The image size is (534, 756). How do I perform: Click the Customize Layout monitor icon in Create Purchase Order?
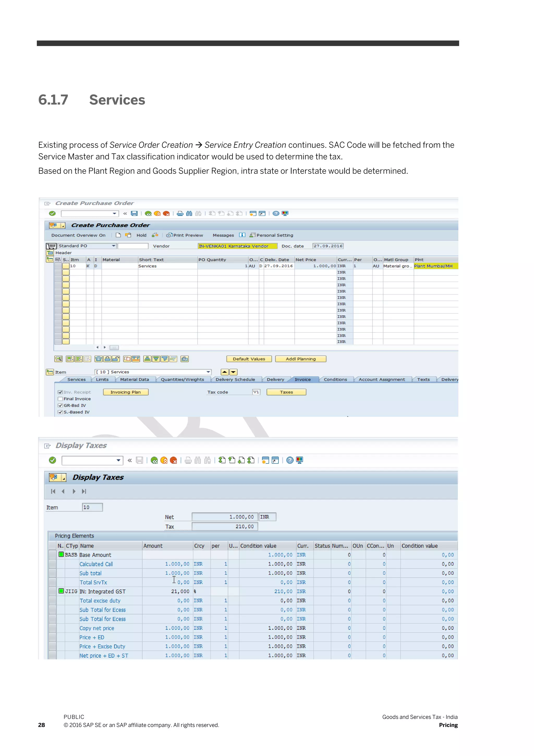285,213
